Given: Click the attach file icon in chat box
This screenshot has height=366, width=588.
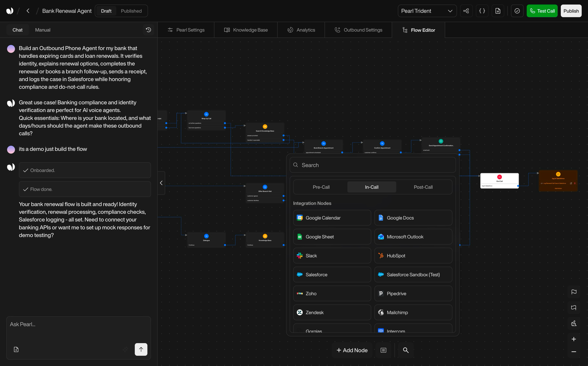Looking at the screenshot, I should (16, 349).
